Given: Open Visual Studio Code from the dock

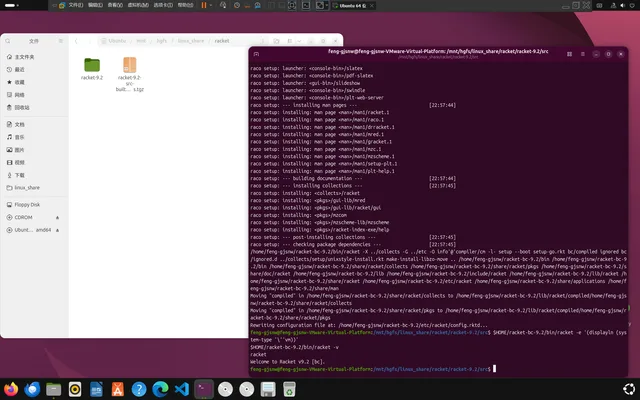Looking at the screenshot, I should click(x=182, y=389).
